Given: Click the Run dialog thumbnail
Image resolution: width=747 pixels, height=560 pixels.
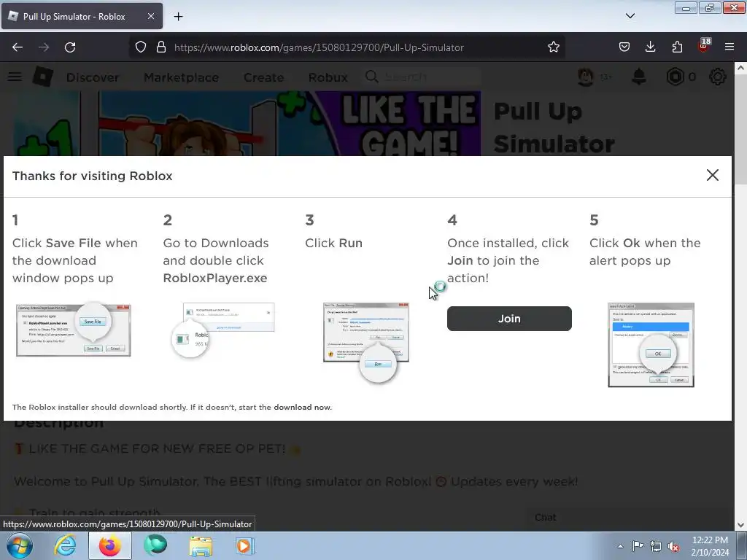Looking at the screenshot, I should [366, 342].
